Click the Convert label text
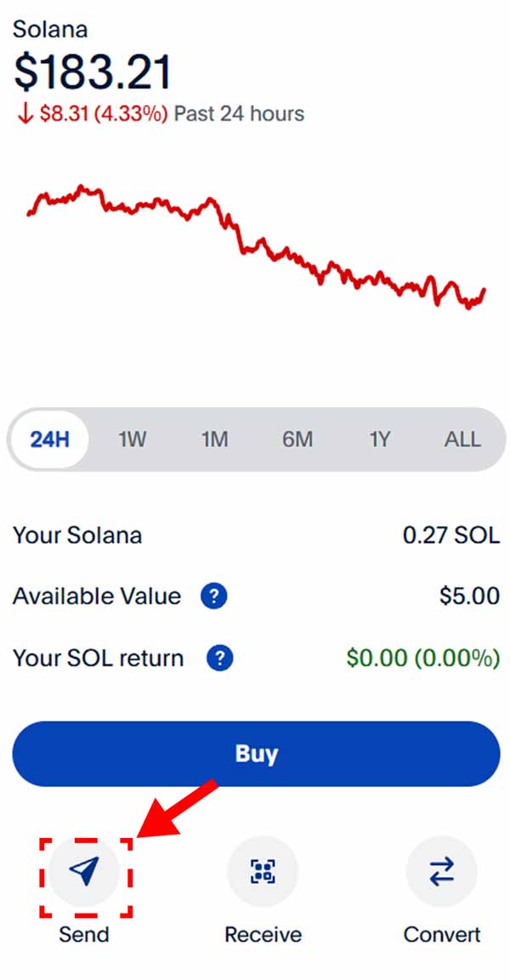Screen dimensions: 510x980 click(x=441, y=934)
